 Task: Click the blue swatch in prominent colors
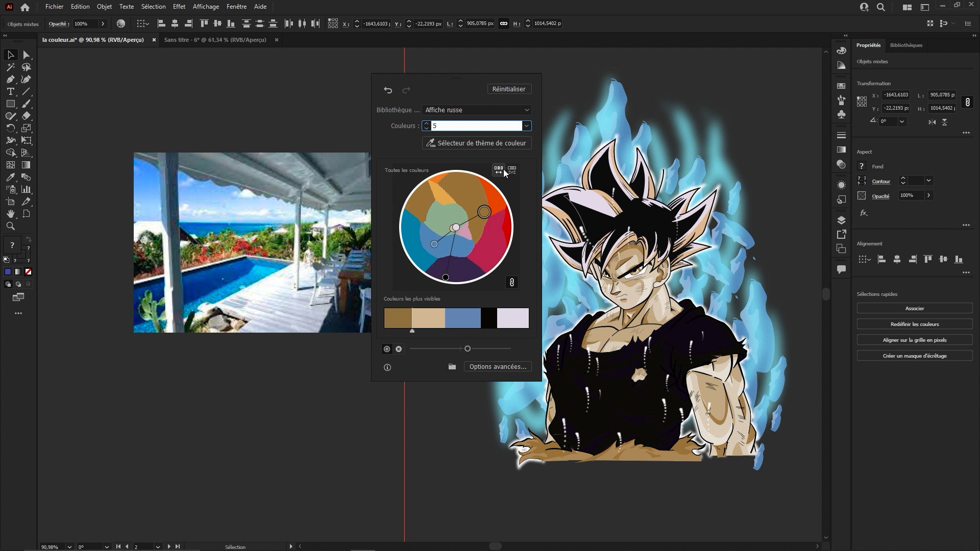pyautogui.click(x=463, y=318)
